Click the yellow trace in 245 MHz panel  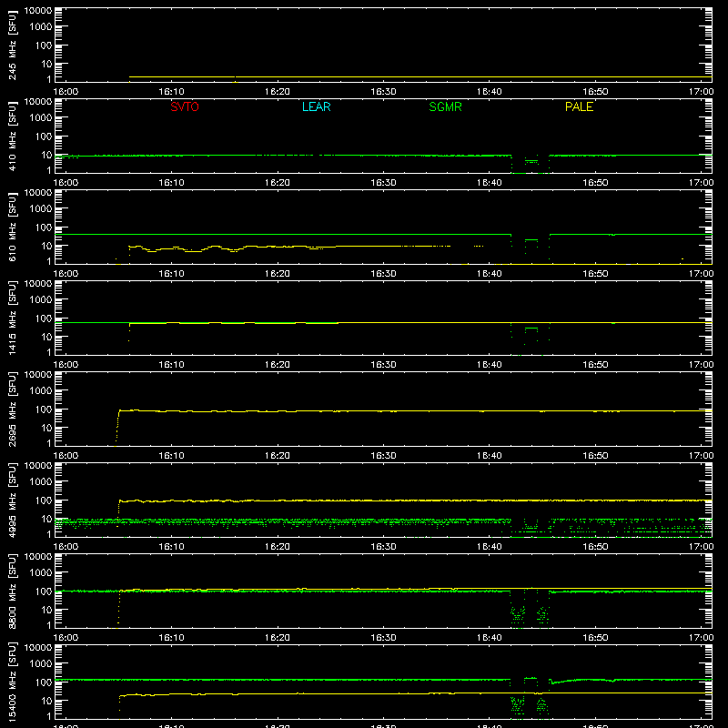420,76
